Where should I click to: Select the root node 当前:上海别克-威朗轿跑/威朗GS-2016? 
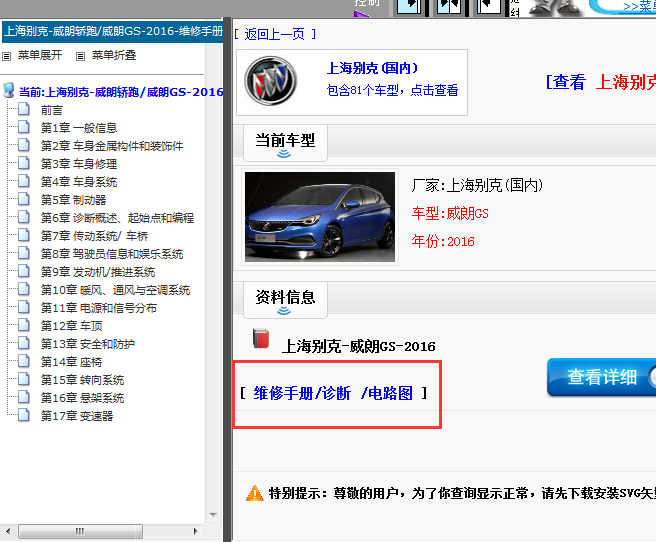coord(121,92)
